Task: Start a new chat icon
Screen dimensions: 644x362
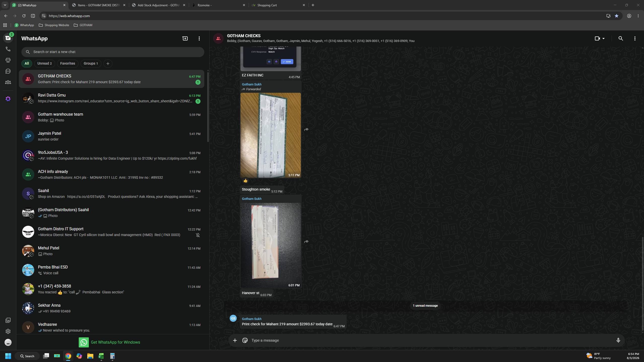Action: pyautogui.click(x=185, y=38)
